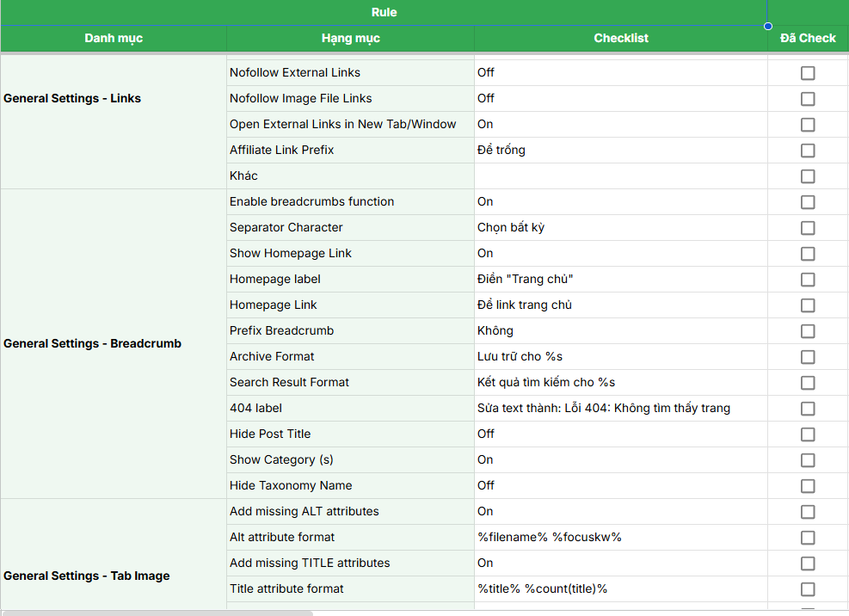Tick the checkbox for Show Homepage Link
This screenshot has width=849, height=616.
(x=807, y=254)
